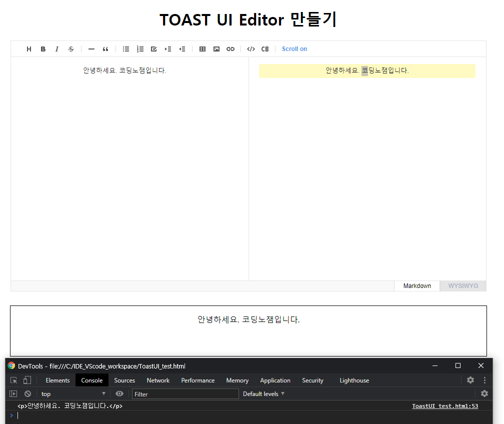Insert a table

click(x=202, y=49)
